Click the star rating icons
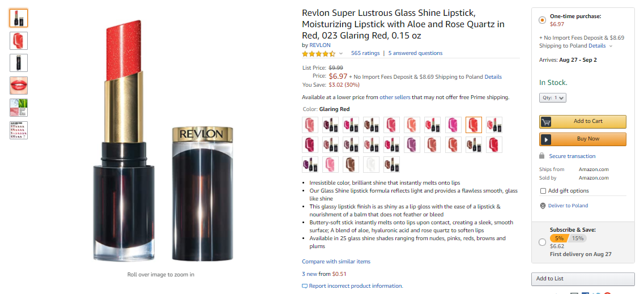Image resolution: width=644 pixels, height=294 pixels. point(318,54)
